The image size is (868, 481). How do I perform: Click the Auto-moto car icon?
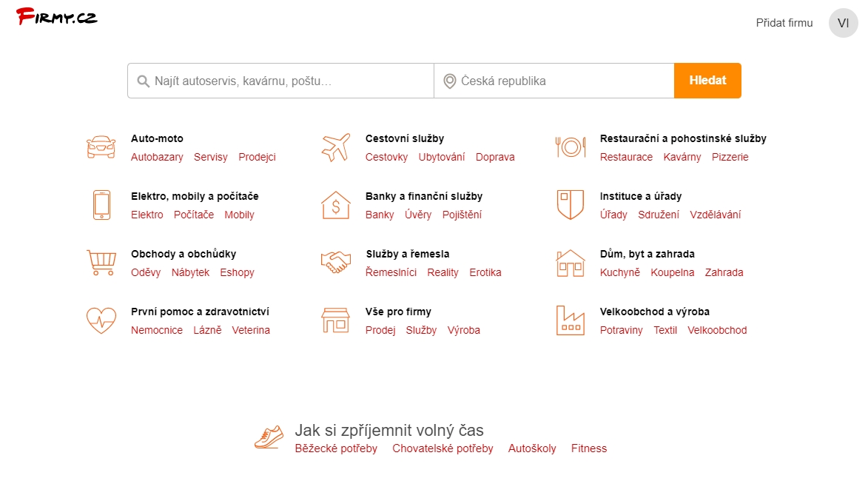(101, 147)
